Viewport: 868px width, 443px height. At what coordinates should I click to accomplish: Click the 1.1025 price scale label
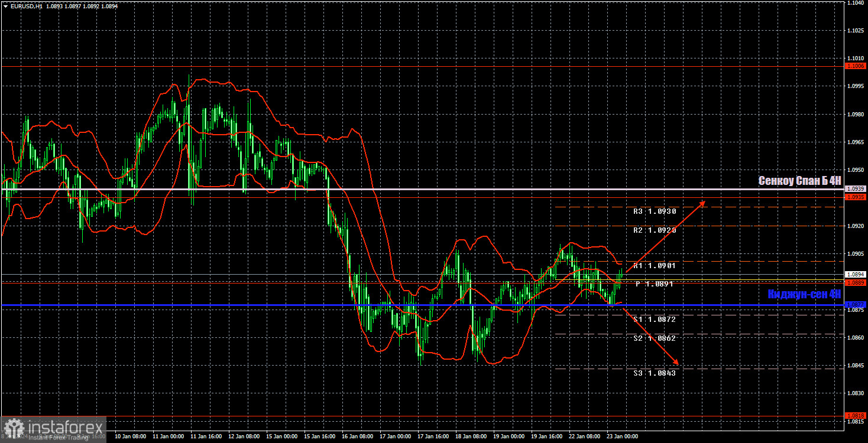click(x=855, y=31)
